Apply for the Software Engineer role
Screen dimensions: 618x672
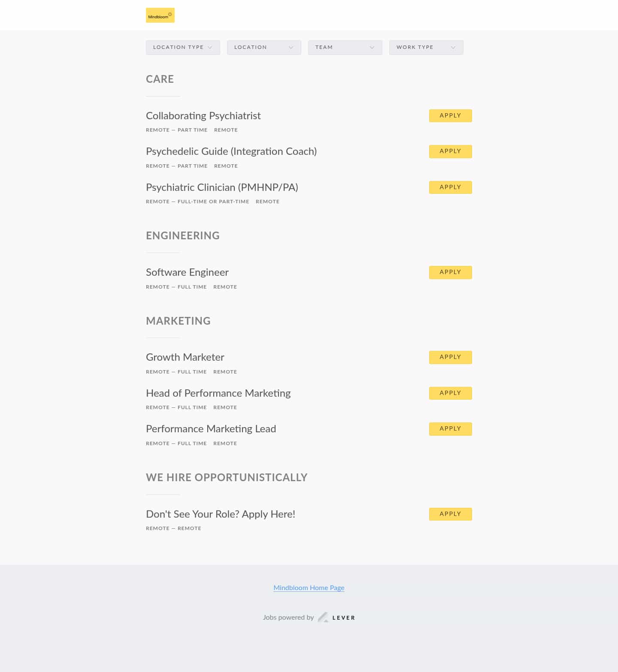[x=450, y=272]
